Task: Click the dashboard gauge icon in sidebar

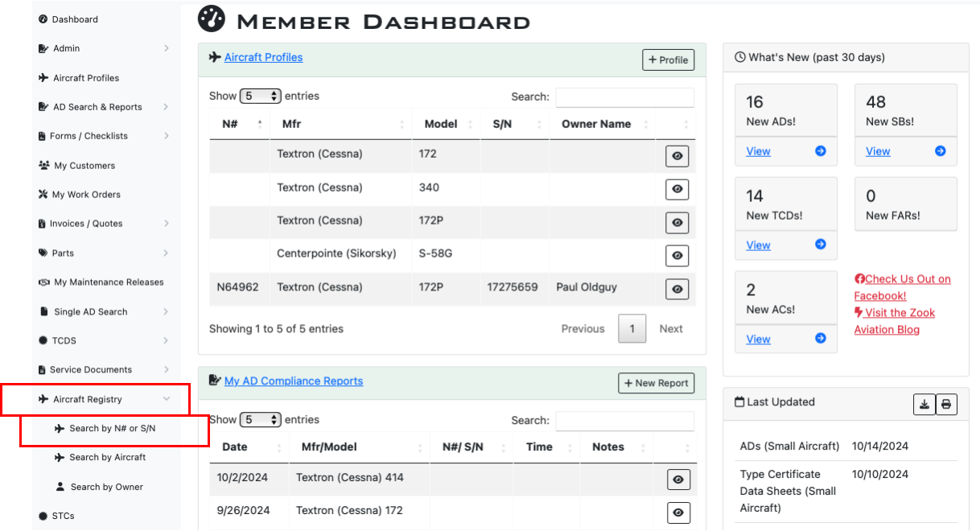Action: click(43, 19)
